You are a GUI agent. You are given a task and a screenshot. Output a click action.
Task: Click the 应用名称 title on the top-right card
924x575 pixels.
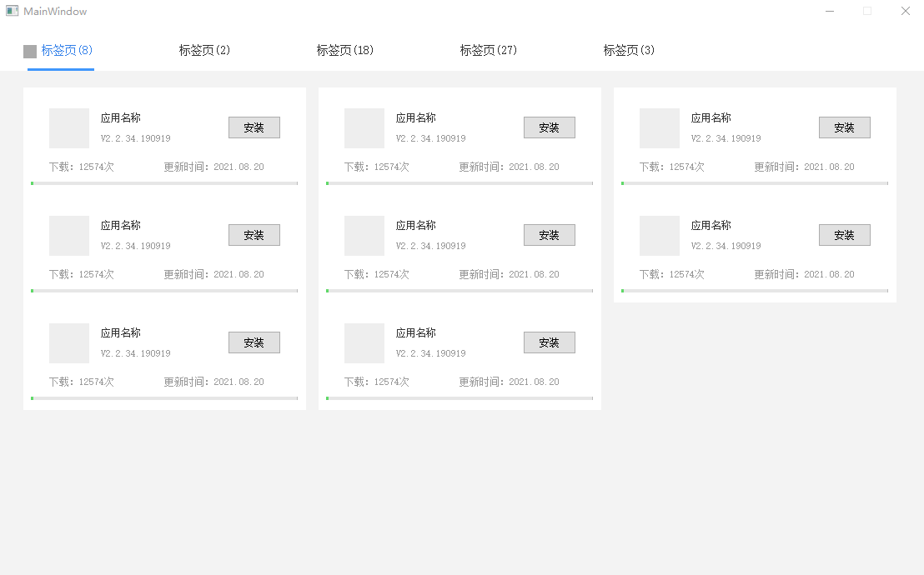pos(711,117)
